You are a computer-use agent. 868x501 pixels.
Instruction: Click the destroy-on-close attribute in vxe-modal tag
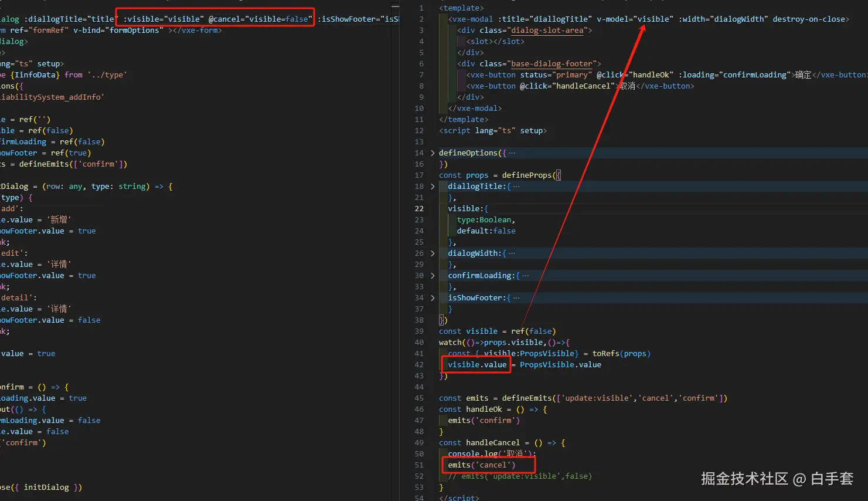click(x=808, y=19)
